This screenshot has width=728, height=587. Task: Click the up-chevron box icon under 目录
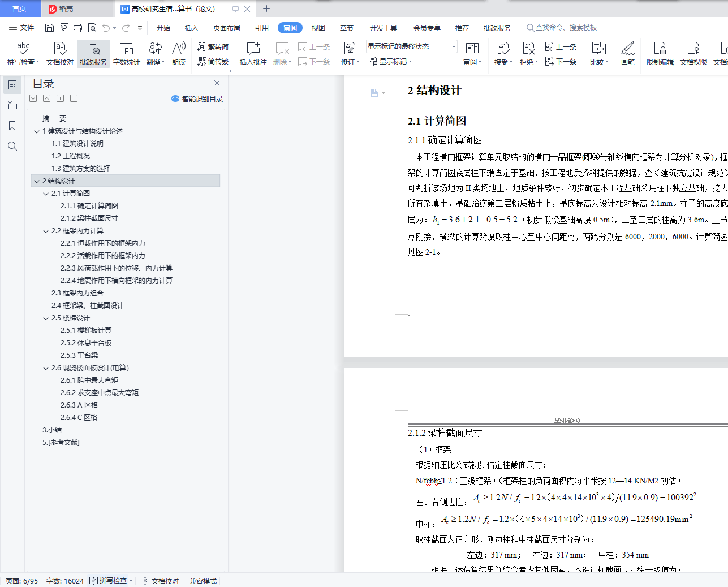click(47, 98)
